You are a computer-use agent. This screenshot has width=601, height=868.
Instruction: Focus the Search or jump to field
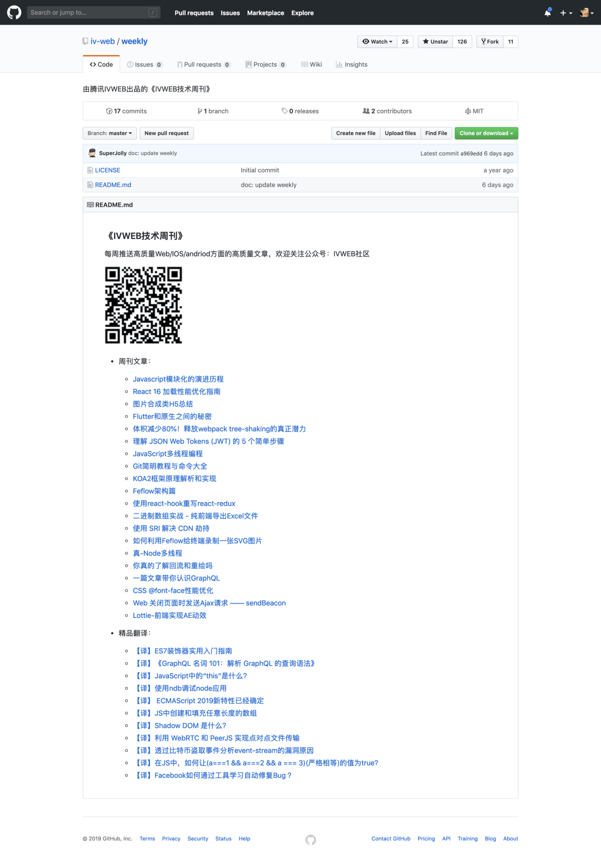pyautogui.click(x=94, y=13)
